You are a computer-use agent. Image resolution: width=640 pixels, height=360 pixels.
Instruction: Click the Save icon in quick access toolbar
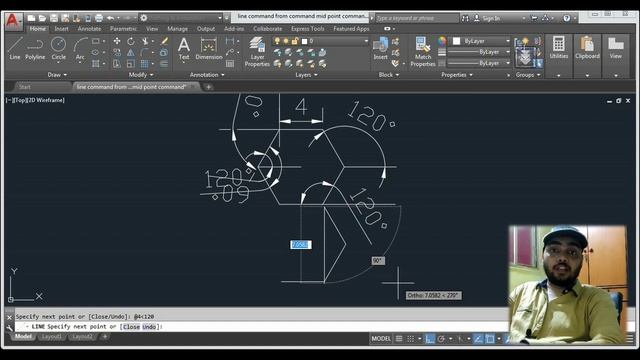[54, 18]
